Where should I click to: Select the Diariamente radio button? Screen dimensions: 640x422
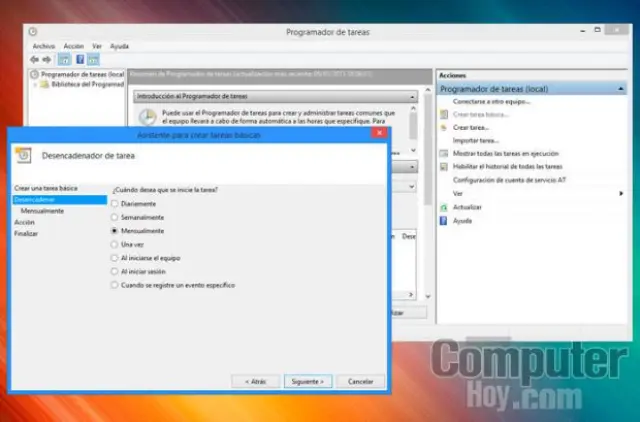click(x=115, y=203)
